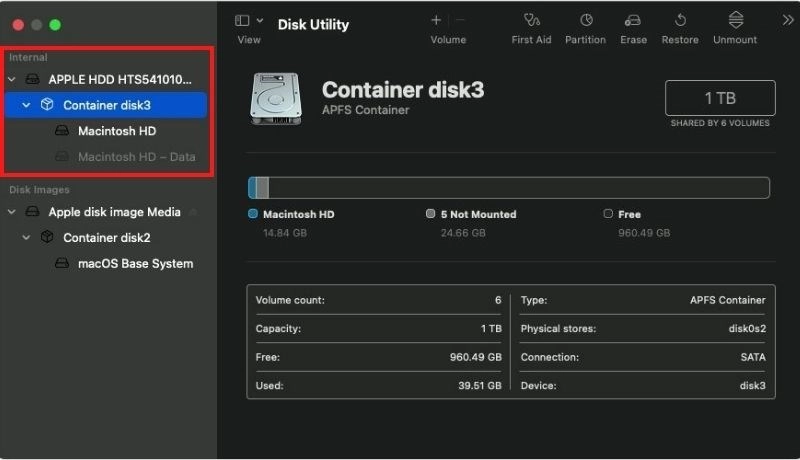Click the disk usage bar
Screen dimensions: 800x460
(508, 188)
